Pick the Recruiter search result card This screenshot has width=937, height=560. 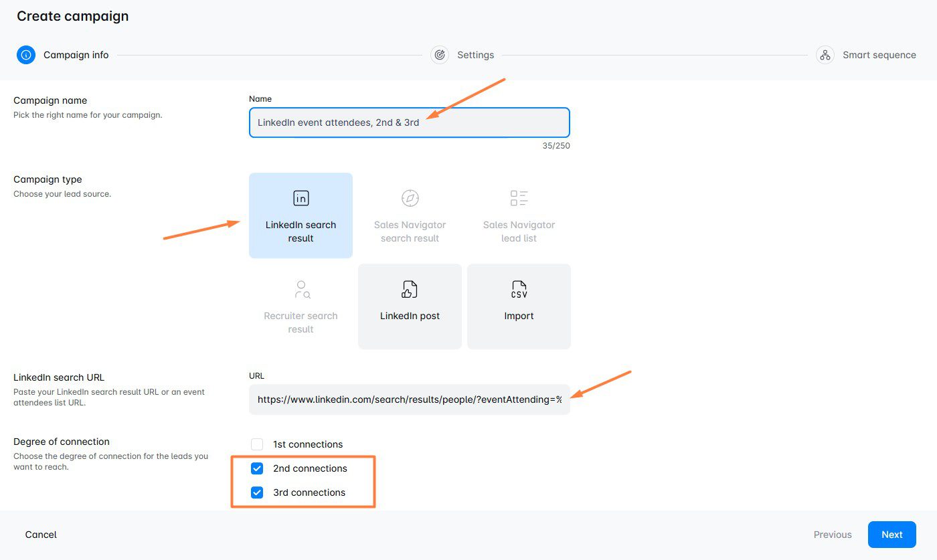pyautogui.click(x=301, y=306)
